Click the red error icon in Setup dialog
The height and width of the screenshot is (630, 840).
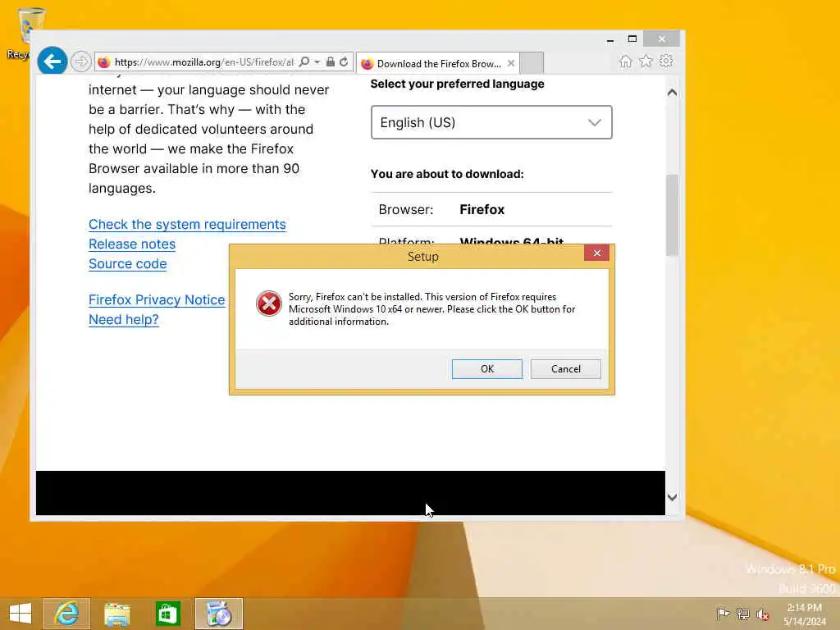point(269,304)
